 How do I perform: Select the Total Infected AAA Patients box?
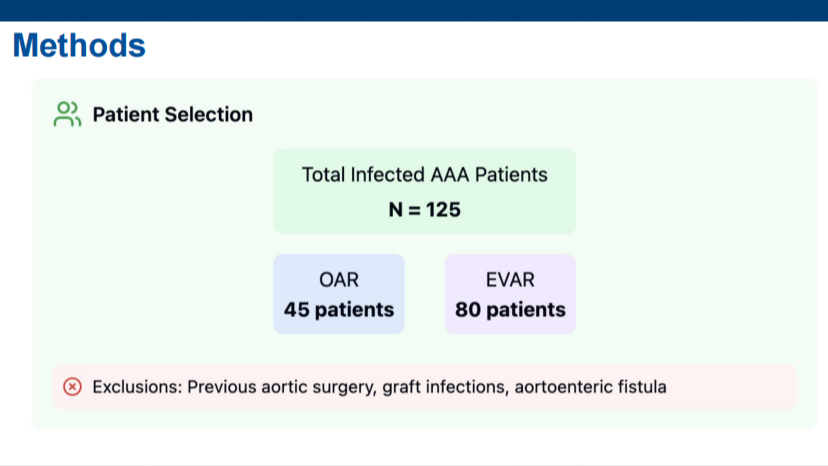coord(425,191)
